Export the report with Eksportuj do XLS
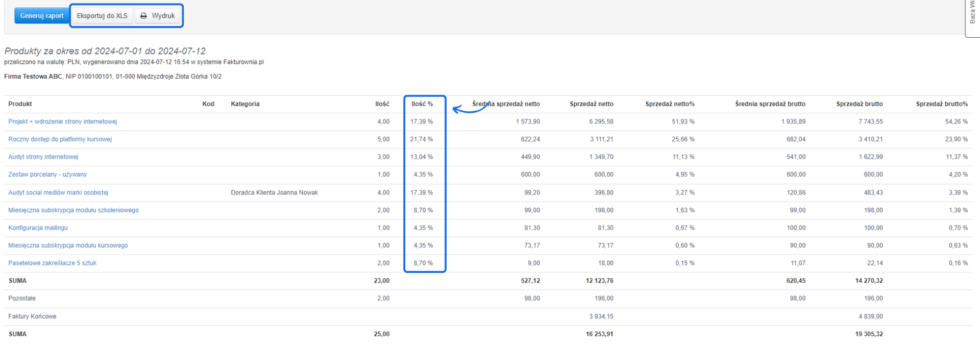This screenshot has width=980, height=349. coord(102,16)
